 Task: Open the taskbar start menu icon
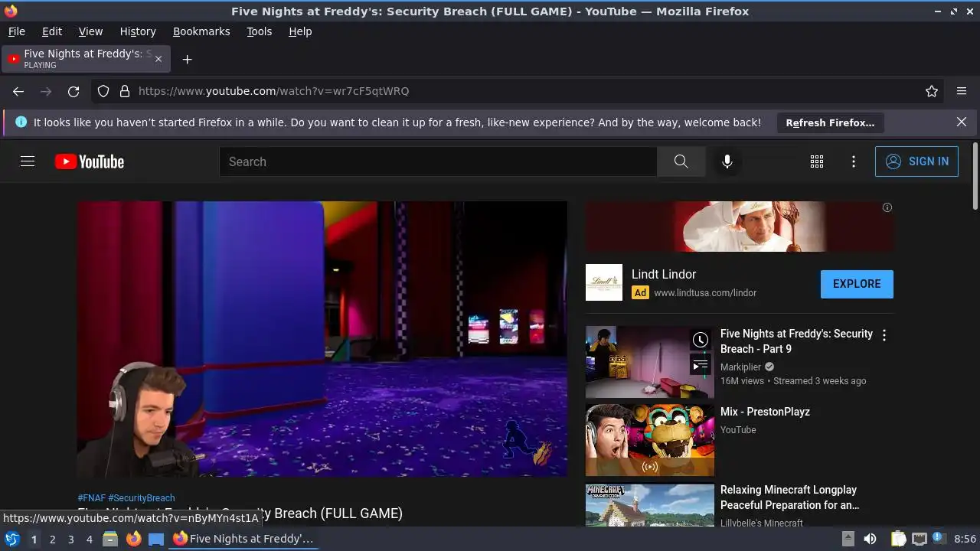[12, 539]
